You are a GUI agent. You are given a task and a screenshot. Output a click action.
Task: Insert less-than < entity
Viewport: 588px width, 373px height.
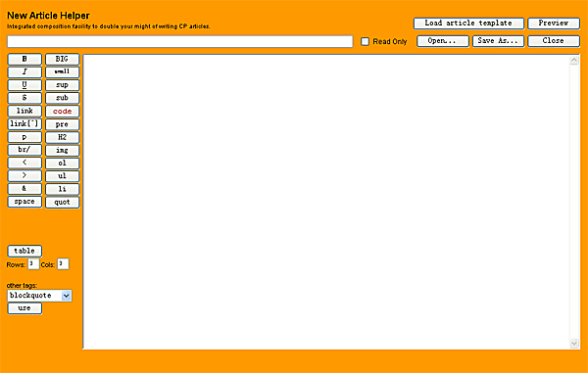click(24, 163)
